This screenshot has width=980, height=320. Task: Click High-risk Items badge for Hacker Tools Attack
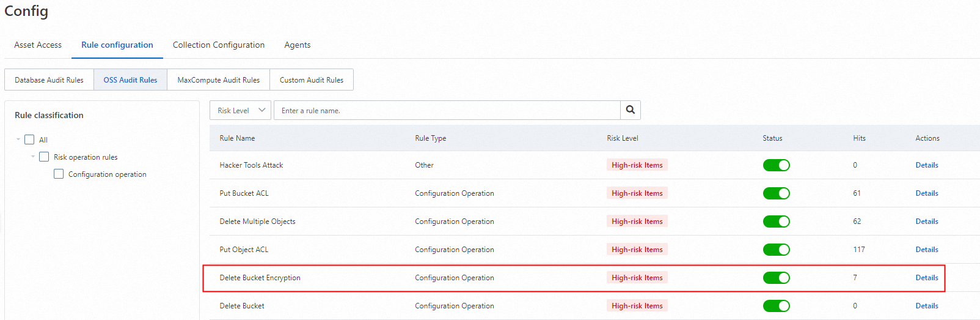point(637,165)
